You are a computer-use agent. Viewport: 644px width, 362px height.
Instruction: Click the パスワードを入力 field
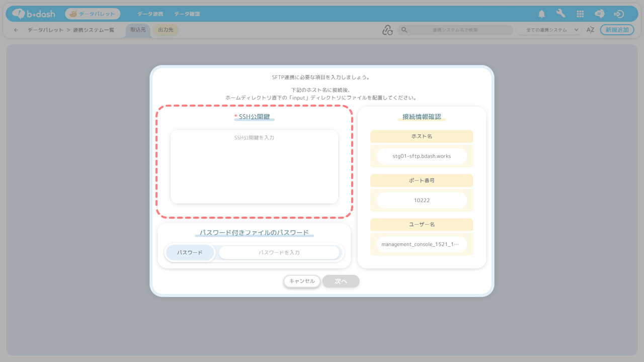pyautogui.click(x=279, y=252)
